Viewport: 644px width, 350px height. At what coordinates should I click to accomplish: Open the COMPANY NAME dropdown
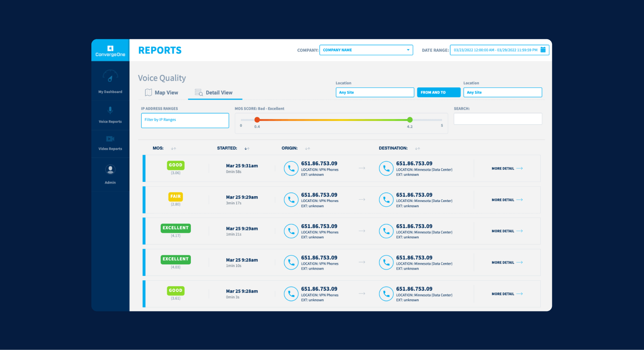click(x=366, y=50)
